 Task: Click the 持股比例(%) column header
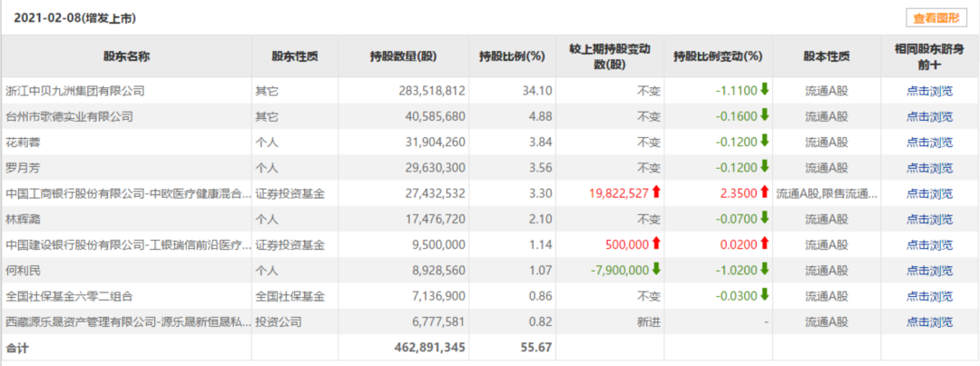pos(512,56)
